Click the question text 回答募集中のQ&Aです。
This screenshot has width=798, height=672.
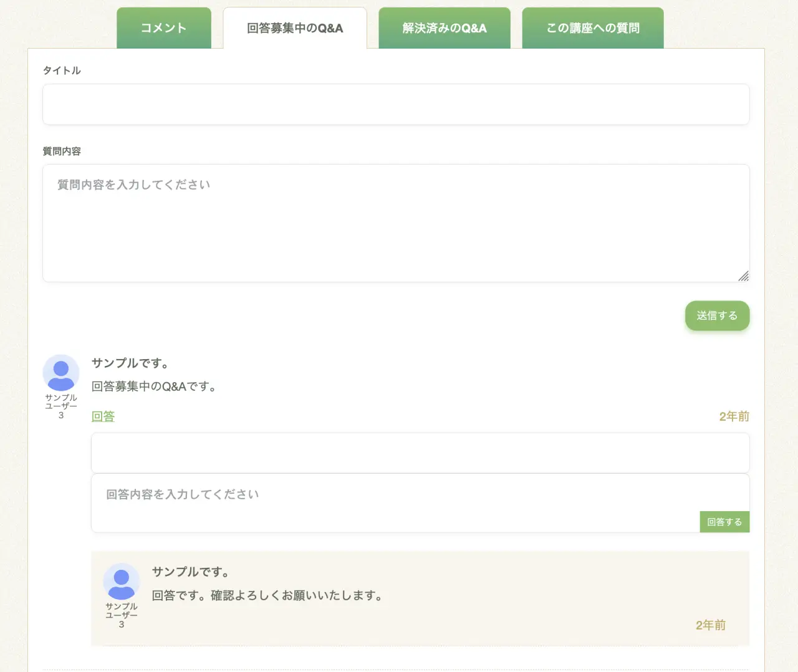156,386
